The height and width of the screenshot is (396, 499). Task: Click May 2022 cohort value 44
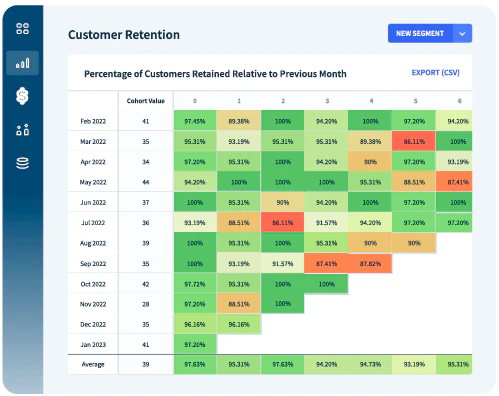coord(146,182)
